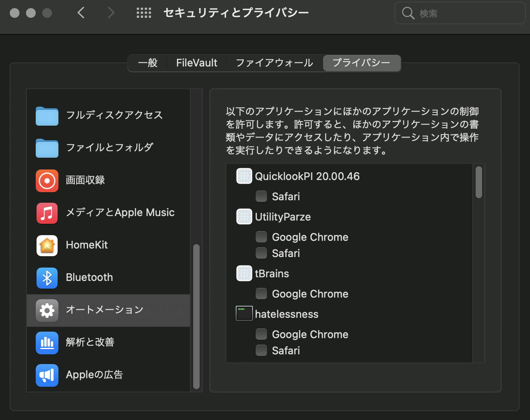Switch to the FileVault tab
The width and height of the screenshot is (530, 420).
pos(196,63)
